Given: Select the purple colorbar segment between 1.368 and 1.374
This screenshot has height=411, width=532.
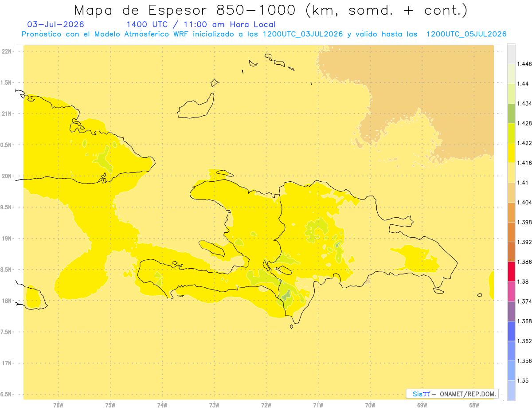Looking at the screenshot, I should tap(511, 311).
